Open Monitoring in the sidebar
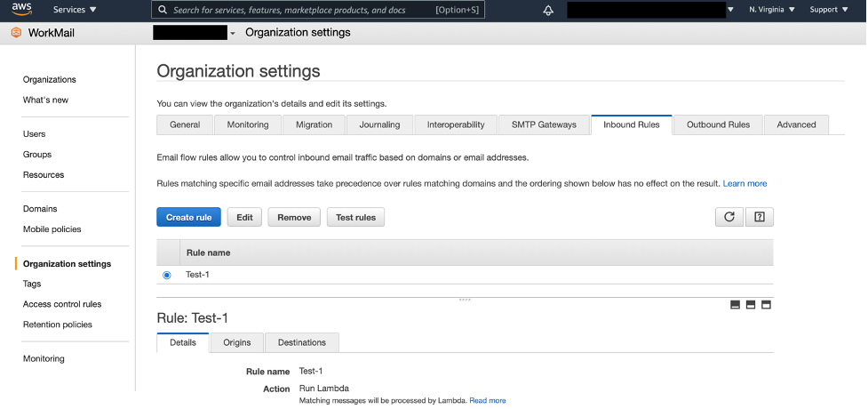868x409 pixels. point(44,358)
